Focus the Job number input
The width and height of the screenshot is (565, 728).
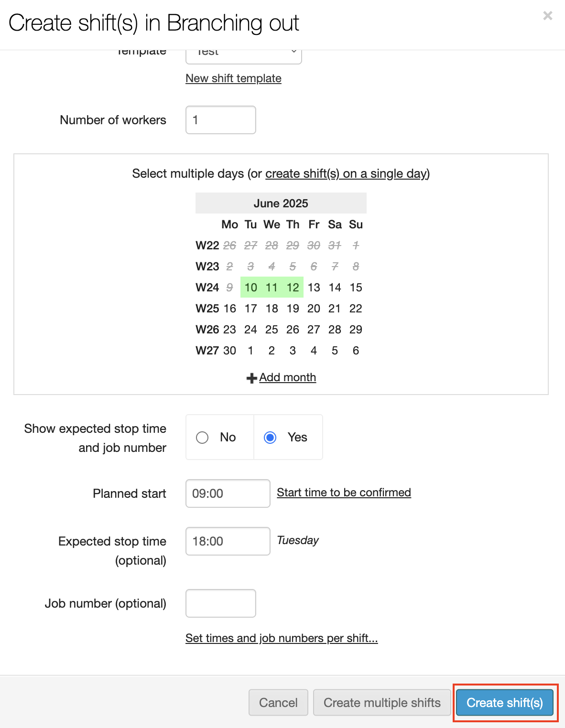coord(220,603)
